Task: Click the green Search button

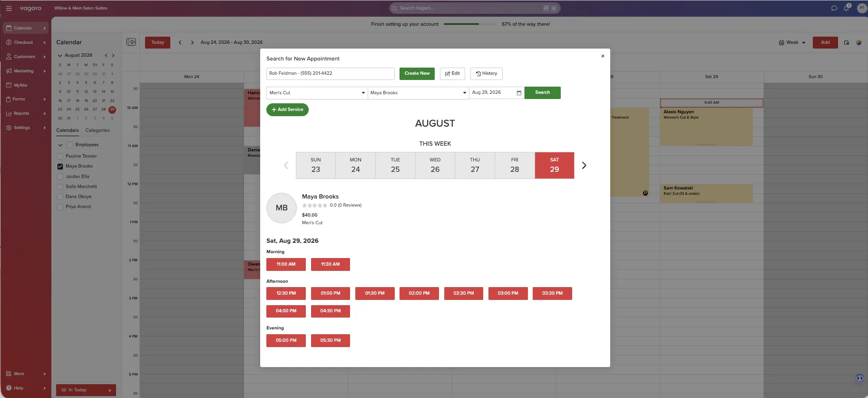Action: (543, 93)
